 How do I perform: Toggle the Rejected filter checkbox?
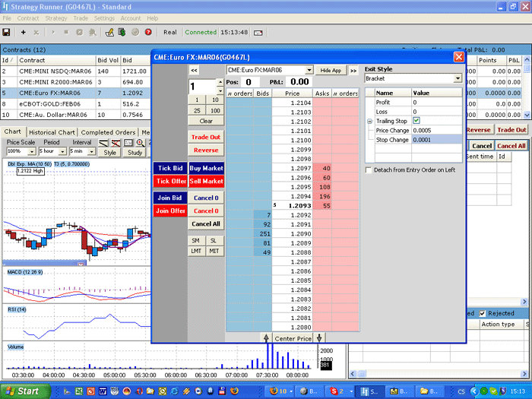point(481,313)
